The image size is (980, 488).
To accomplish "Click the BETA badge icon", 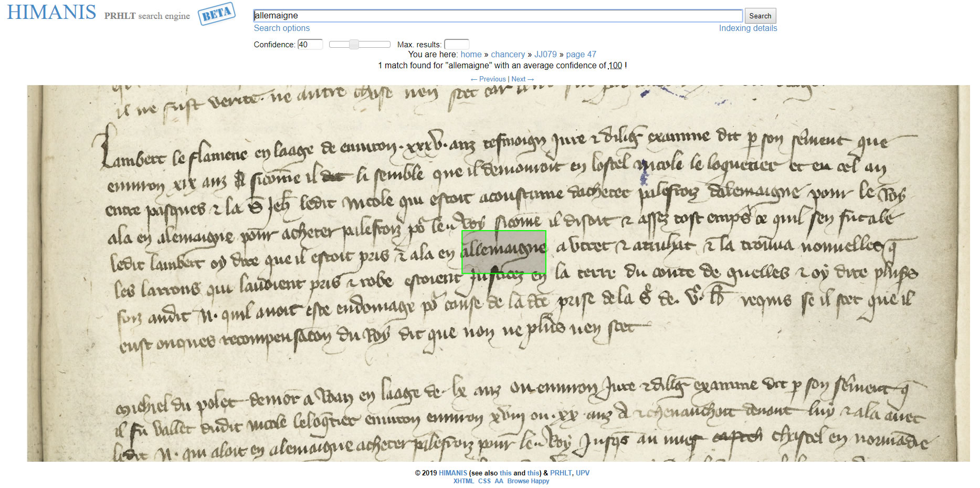I will 216,14.
